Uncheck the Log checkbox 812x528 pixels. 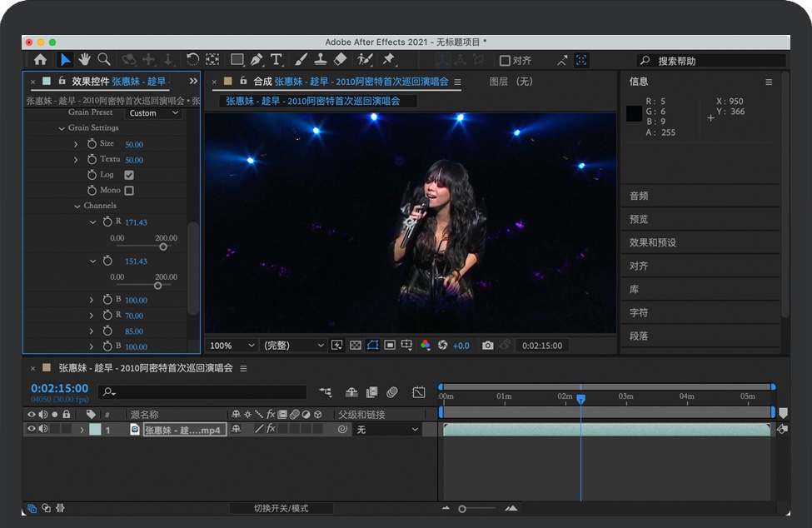tap(129, 175)
